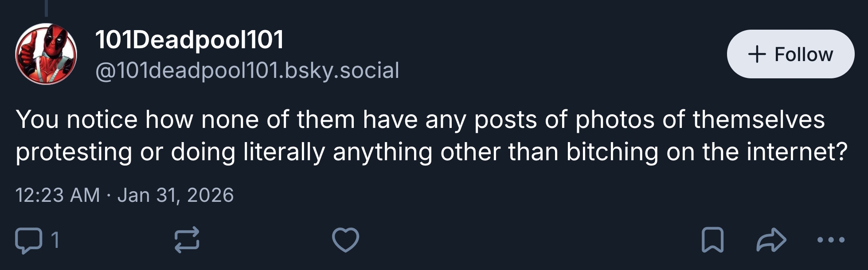868x270 pixels.
Task: Open the repost arrows menu
Action: pyautogui.click(x=187, y=240)
